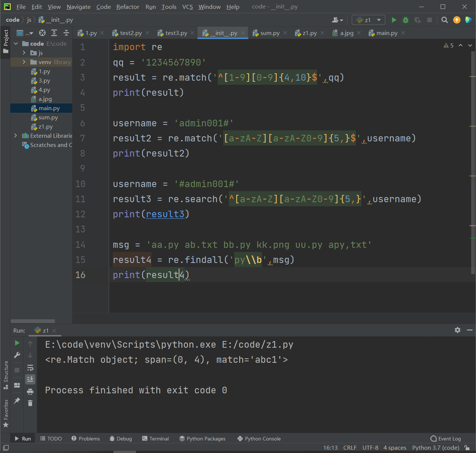Expand External Libraries node
Image resolution: width=476 pixels, height=453 pixels.
pyautogui.click(x=15, y=136)
